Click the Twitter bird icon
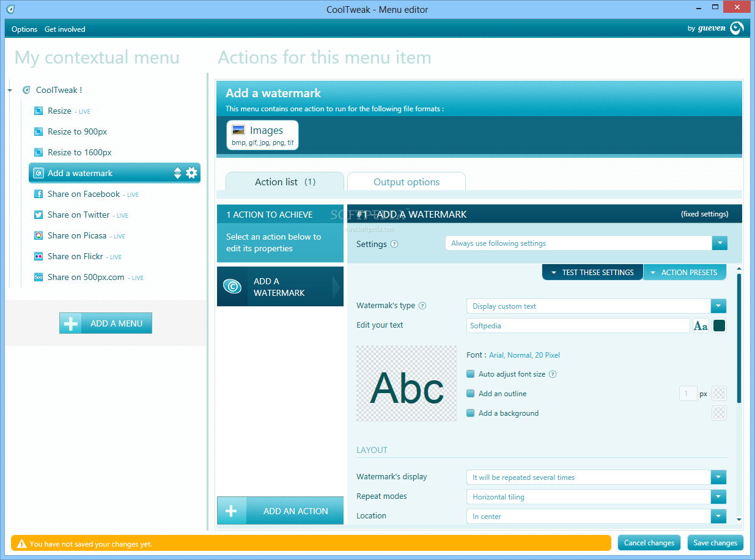755x560 pixels. pyautogui.click(x=39, y=215)
